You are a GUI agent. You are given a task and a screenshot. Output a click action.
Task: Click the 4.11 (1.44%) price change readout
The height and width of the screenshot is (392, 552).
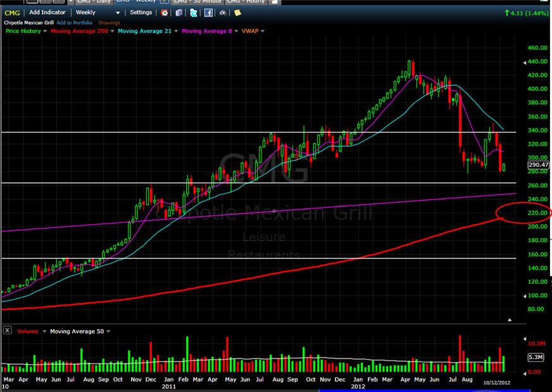pos(526,13)
